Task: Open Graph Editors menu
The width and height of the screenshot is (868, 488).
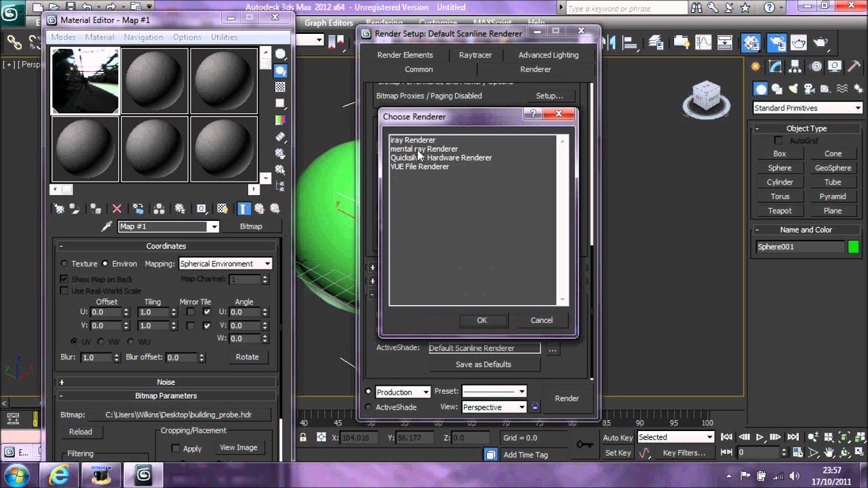Action: click(x=329, y=22)
